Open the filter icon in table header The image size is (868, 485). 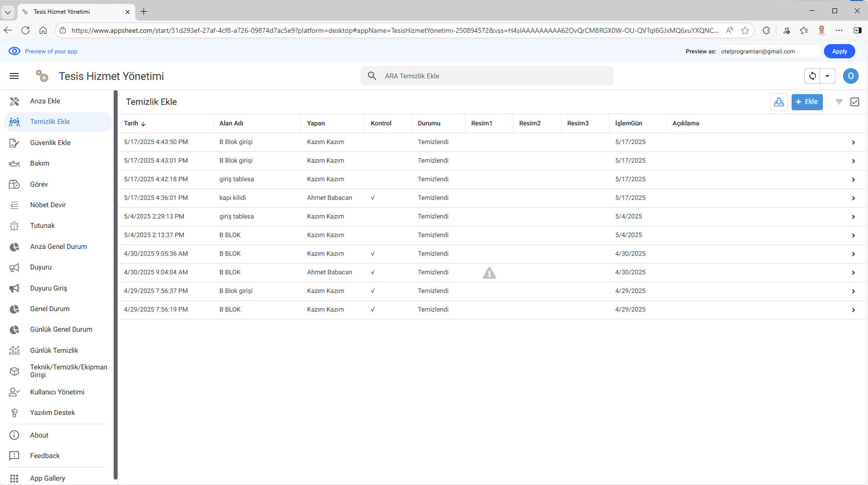[839, 102]
